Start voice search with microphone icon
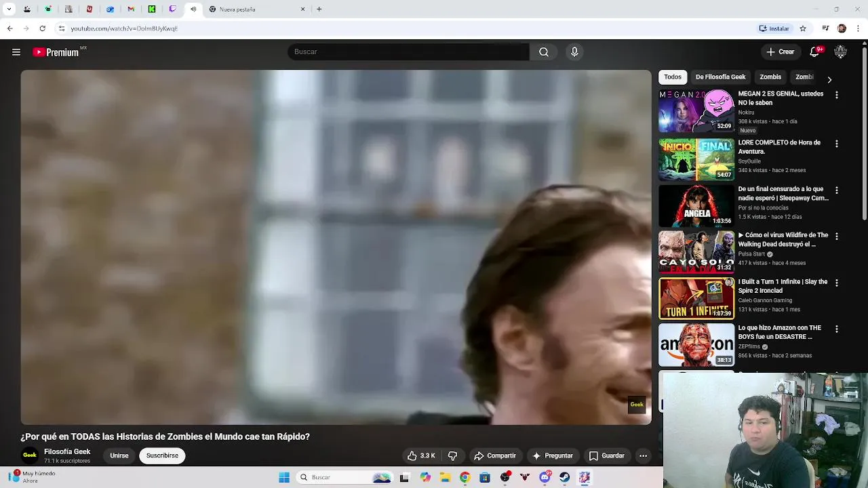Image resolution: width=868 pixels, height=488 pixels. tap(574, 52)
